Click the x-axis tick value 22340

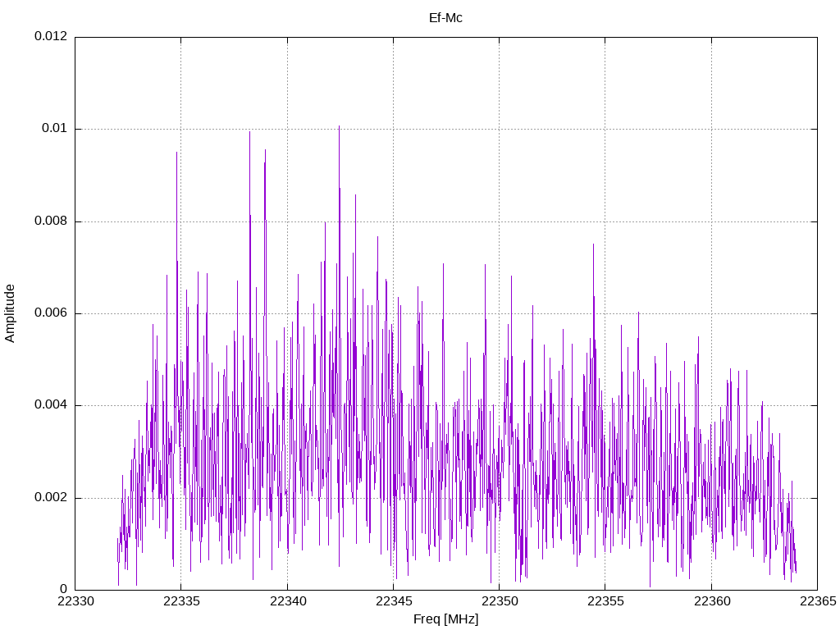tap(288, 601)
